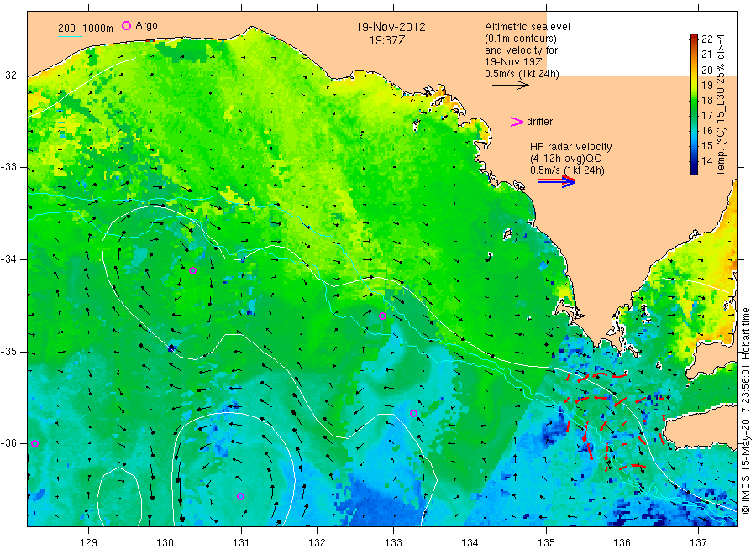Click the longitude axis label '129'
756x554 pixels.
89,543
